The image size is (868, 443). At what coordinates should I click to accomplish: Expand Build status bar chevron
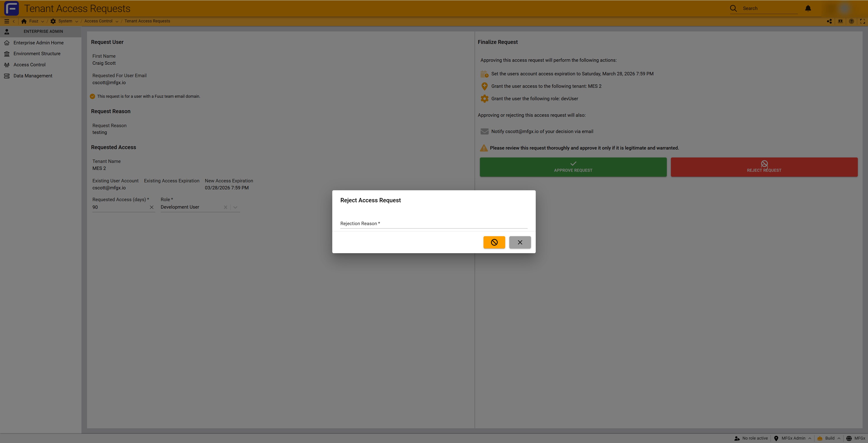tap(839, 439)
